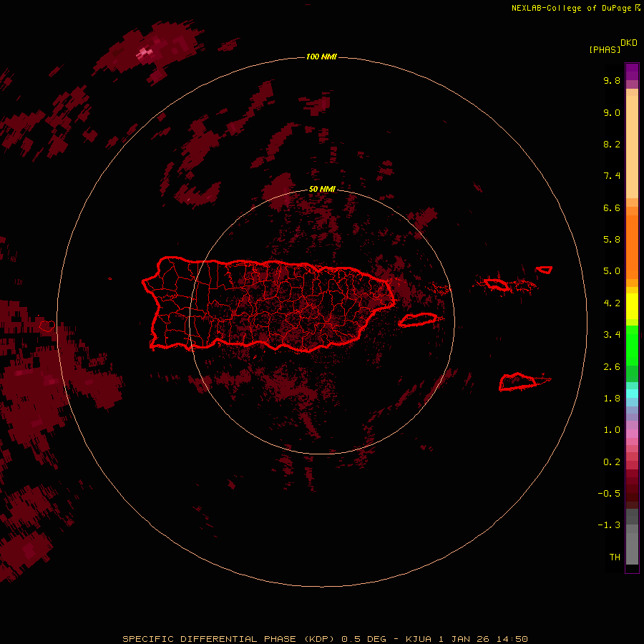Click the 9.0 color scale label

(612, 112)
